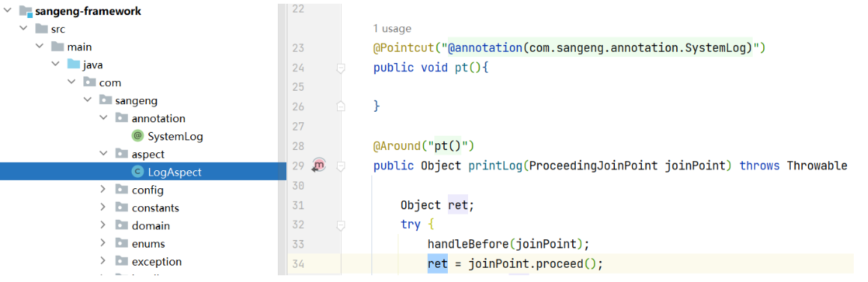Select LogAspect in the project tree
Viewport: 868px width, 282px height.
coord(174,172)
